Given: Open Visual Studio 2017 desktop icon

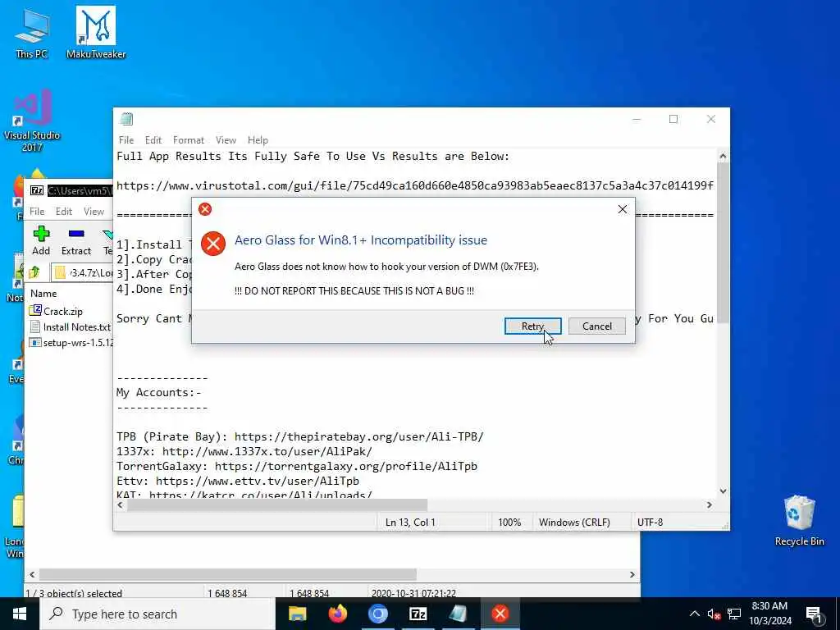Looking at the screenshot, I should tap(32, 121).
